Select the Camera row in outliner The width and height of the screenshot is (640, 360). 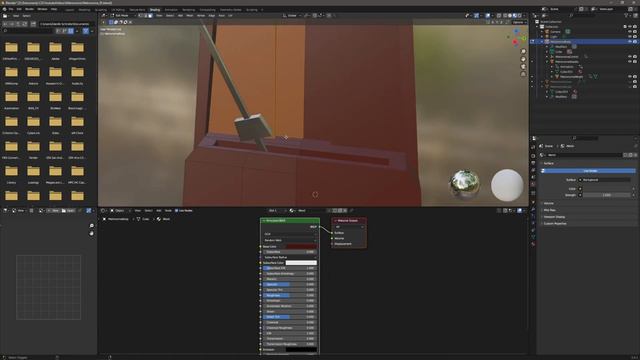click(x=555, y=31)
